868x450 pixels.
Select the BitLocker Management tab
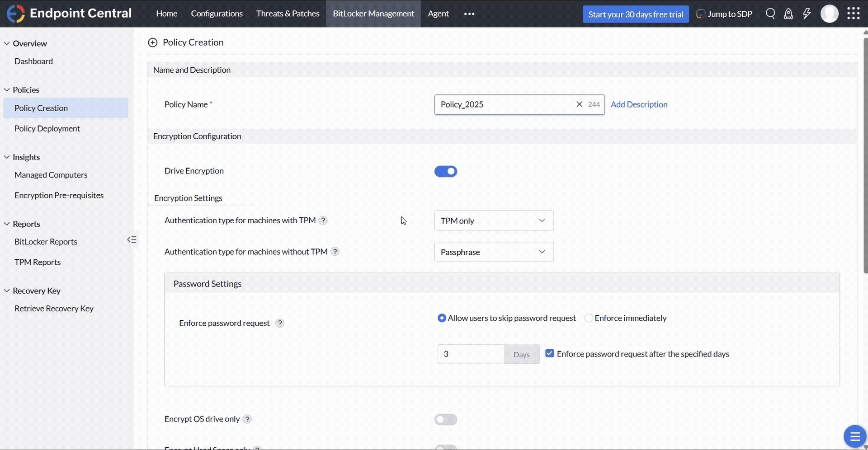click(373, 14)
